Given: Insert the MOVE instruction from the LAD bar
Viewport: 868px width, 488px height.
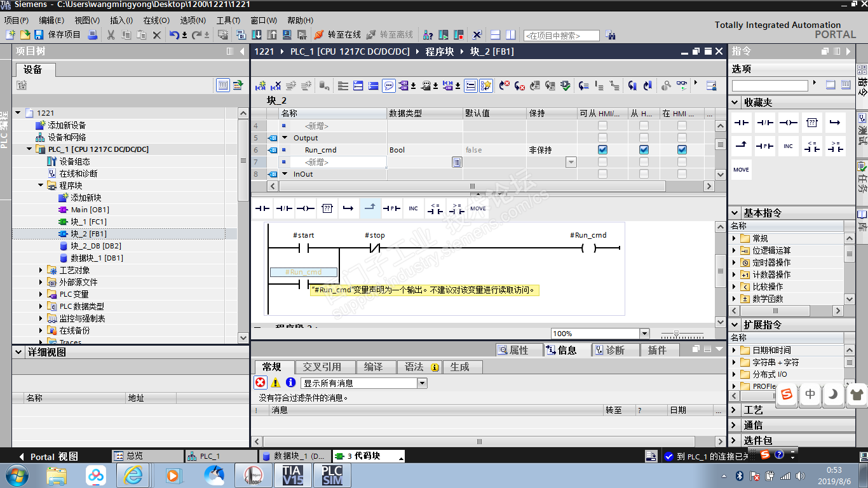Looking at the screenshot, I should [x=478, y=208].
